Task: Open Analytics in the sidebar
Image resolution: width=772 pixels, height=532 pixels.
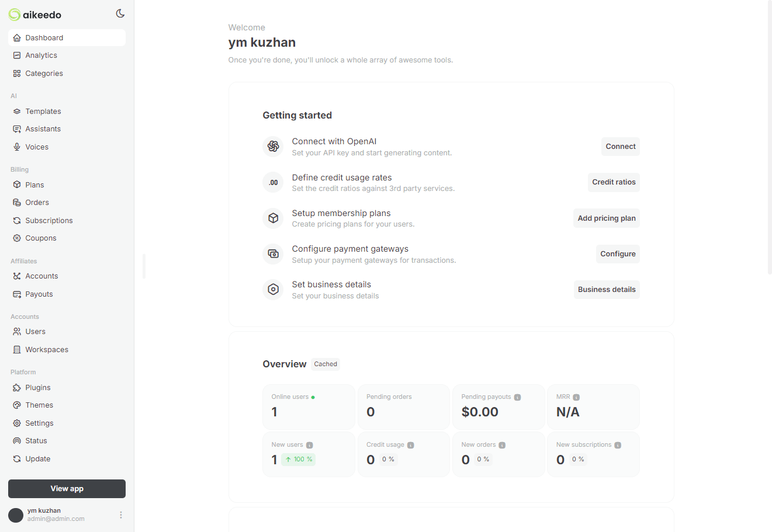Action: 41,55
